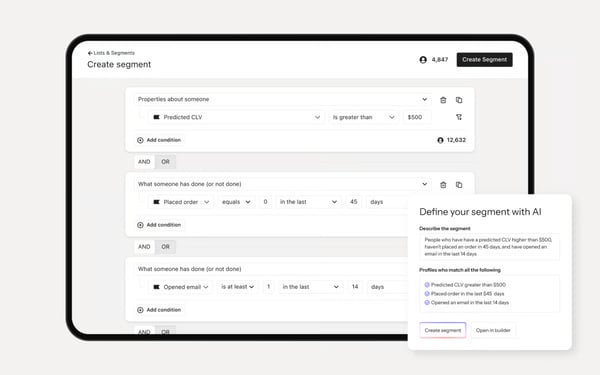Select OR below the Placed order group
Viewport: 600px width, 375px height.
click(x=165, y=247)
